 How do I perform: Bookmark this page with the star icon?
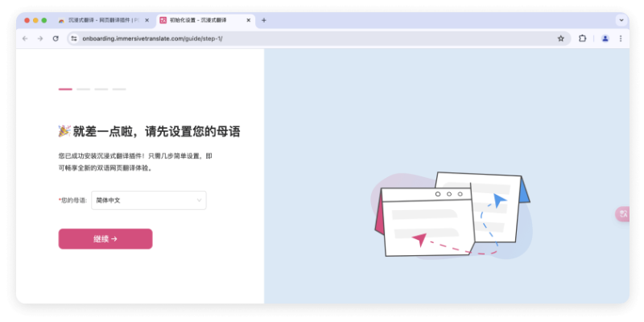pyautogui.click(x=560, y=39)
